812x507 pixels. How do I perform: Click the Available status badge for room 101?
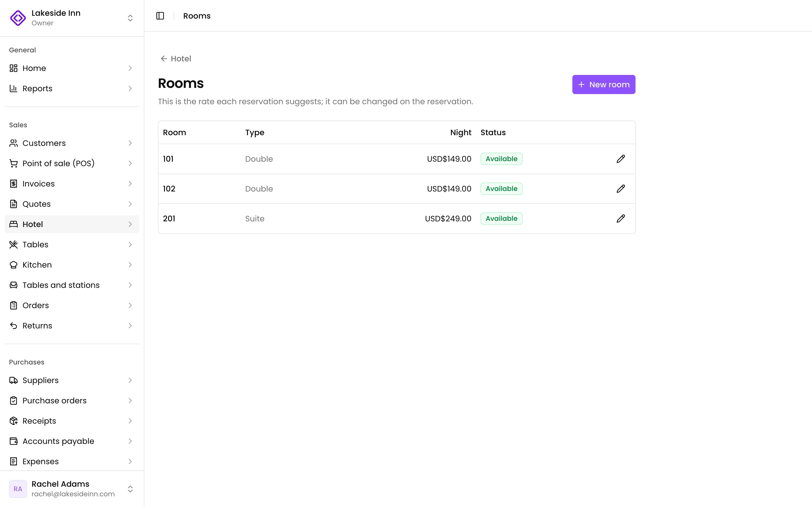(501, 159)
